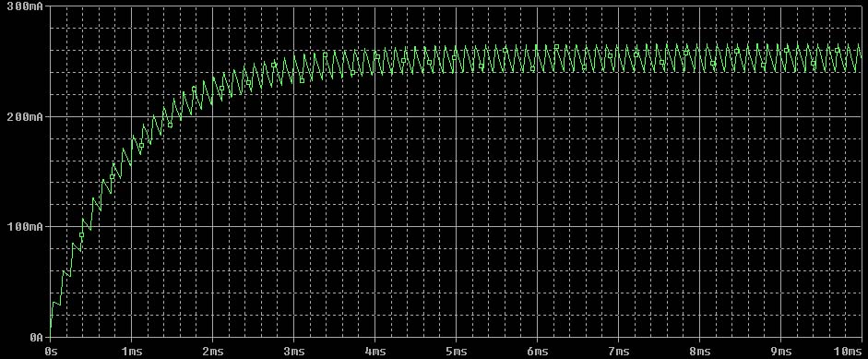Screen dimensions: 868x359
Task: Click the lowest square marker on the trace
Action: click(81, 235)
